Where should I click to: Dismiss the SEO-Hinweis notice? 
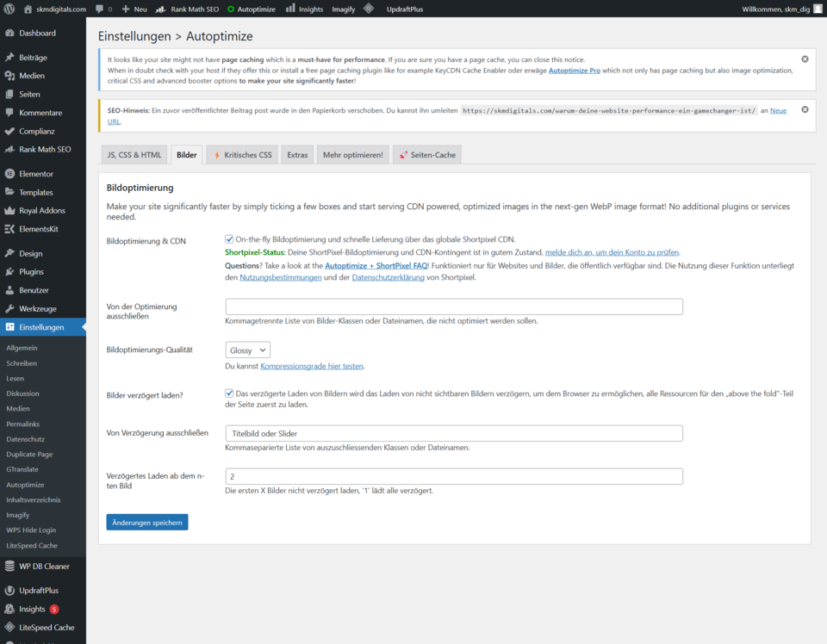[x=805, y=109]
